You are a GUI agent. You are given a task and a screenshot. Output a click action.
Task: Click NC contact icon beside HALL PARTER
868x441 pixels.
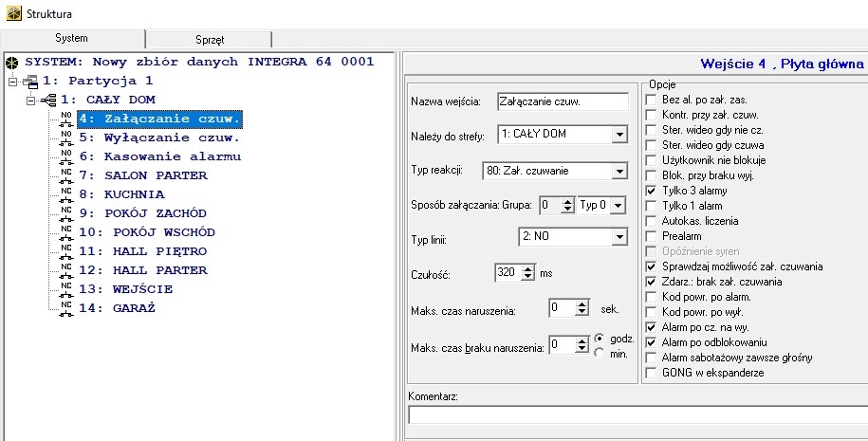coord(66,270)
